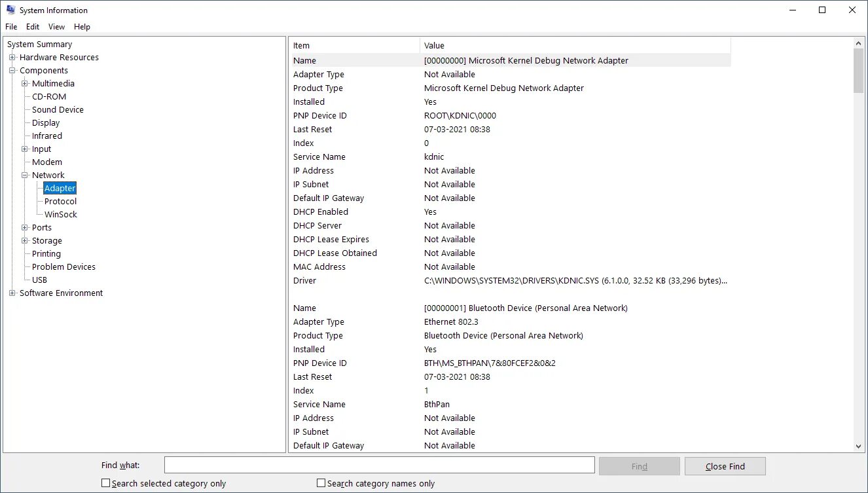
Task: Select System Summary in the tree
Action: 39,45
